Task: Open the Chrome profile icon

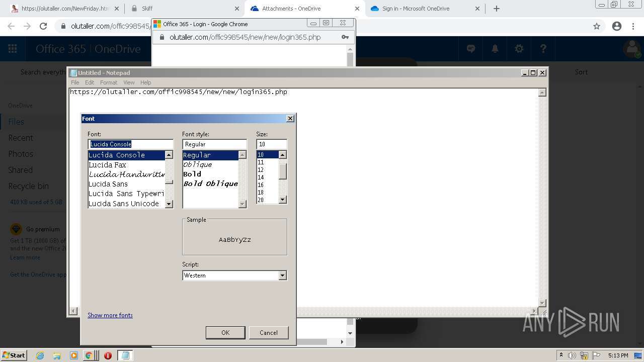Action: coord(617,26)
